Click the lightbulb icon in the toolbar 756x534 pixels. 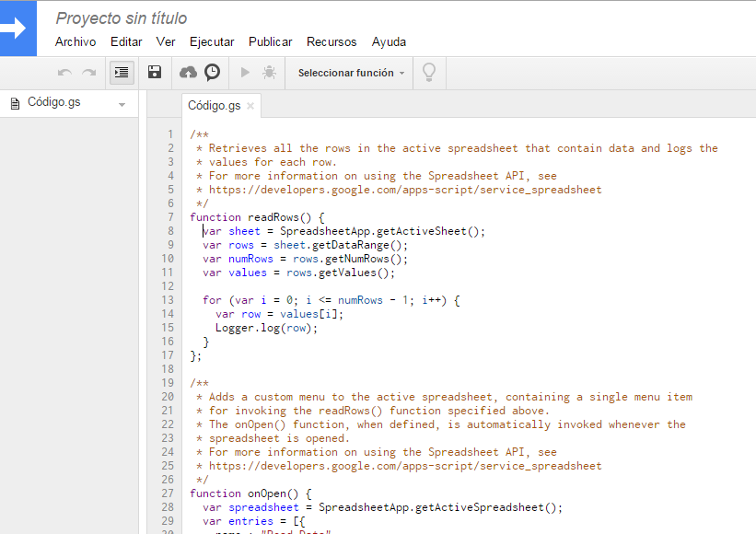pyautogui.click(x=428, y=72)
